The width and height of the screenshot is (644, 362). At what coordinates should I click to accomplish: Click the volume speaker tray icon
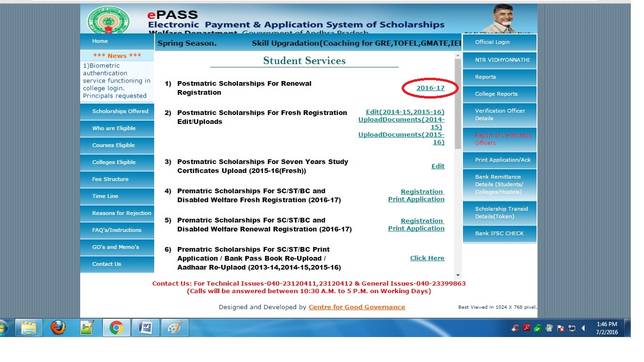click(584, 328)
